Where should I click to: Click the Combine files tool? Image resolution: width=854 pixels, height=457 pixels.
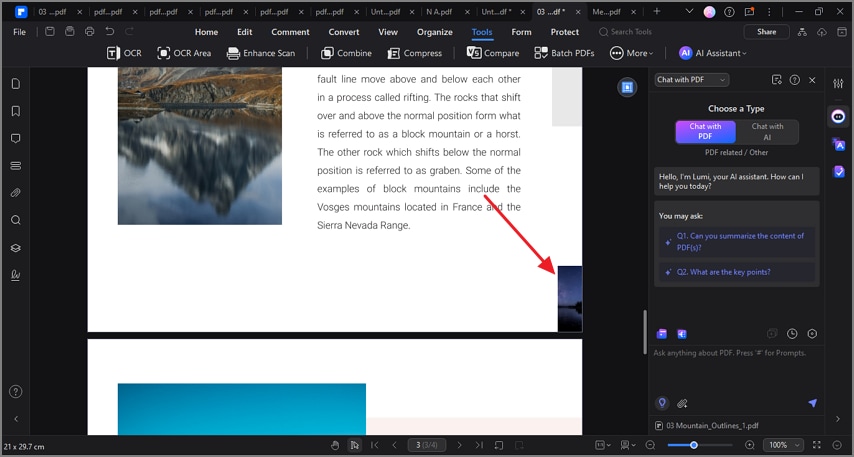pos(346,53)
